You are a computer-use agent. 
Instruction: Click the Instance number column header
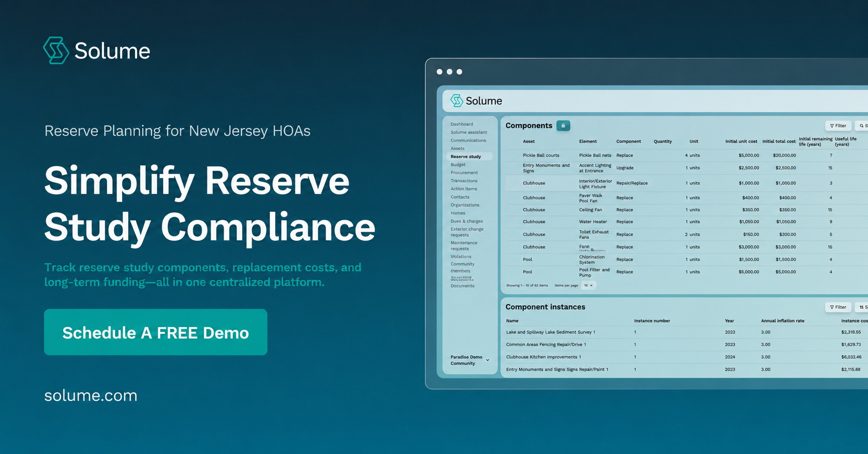[x=652, y=321]
